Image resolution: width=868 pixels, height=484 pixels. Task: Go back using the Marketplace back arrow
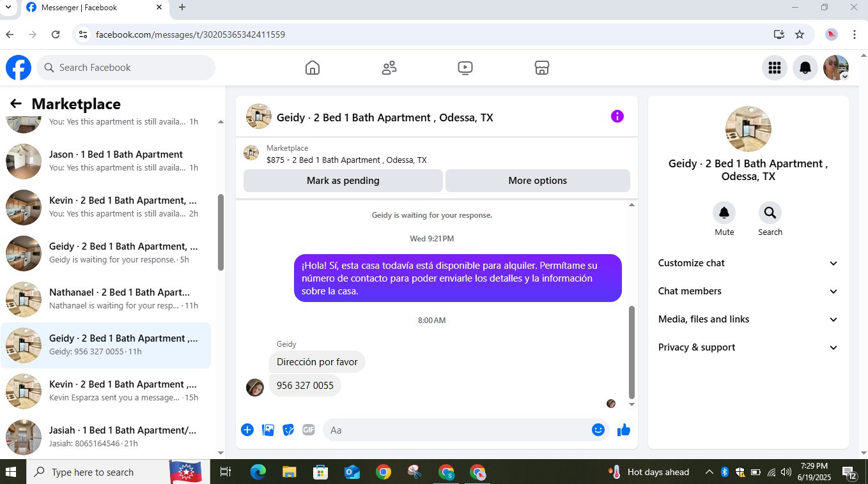tap(16, 103)
